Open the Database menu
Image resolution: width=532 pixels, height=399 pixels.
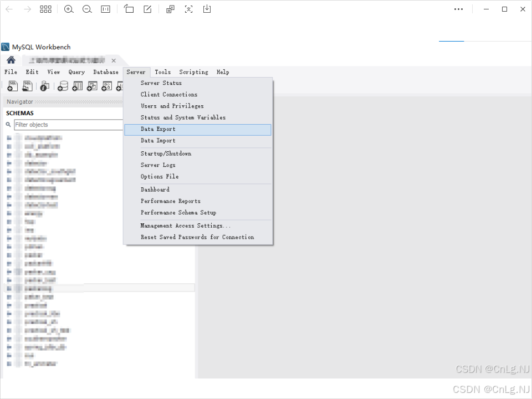pyautogui.click(x=105, y=72)
